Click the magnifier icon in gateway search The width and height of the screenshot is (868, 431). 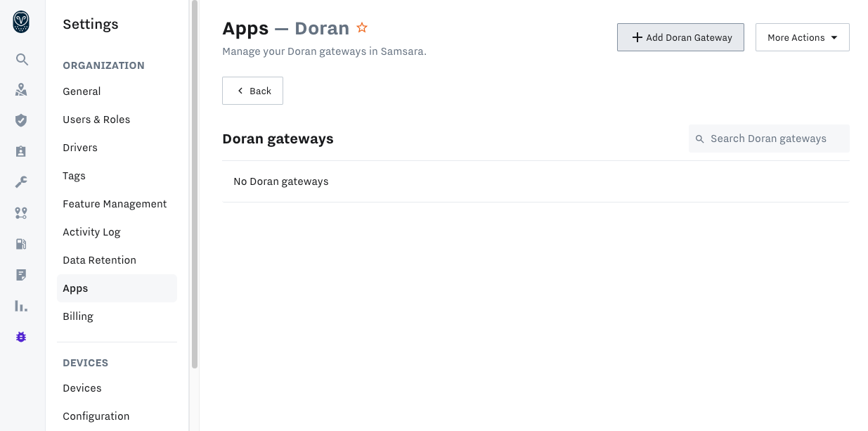(699, 139)
